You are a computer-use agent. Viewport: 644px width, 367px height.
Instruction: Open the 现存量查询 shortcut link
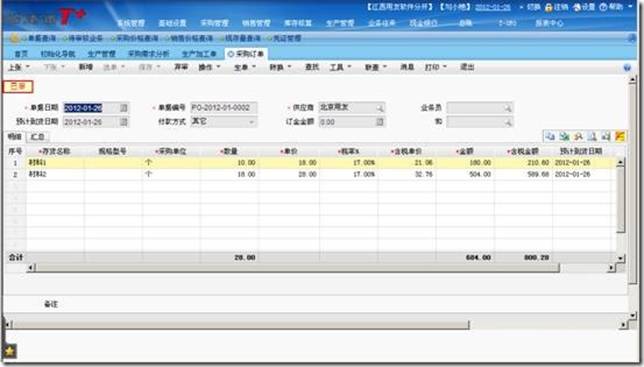point(242,39)
